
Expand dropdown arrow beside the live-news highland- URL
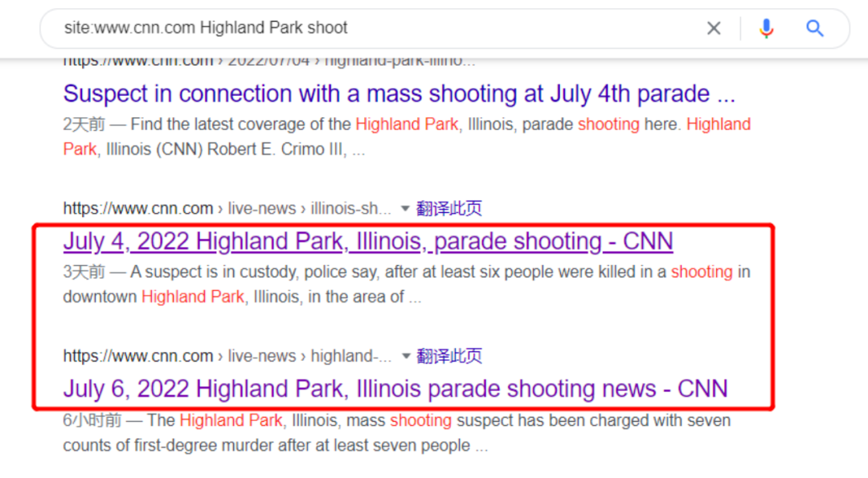pyautogui.click(x=406, y=357)
